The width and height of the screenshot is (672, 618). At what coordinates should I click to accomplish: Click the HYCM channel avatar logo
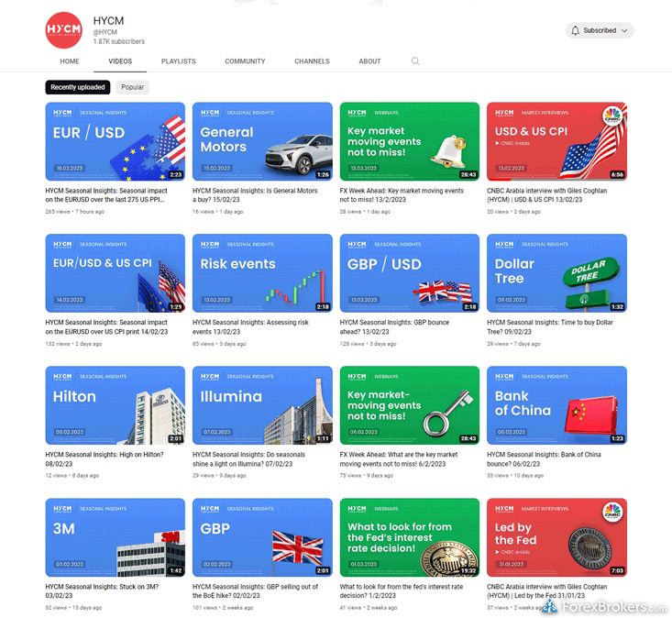click(x=64, y=30)
